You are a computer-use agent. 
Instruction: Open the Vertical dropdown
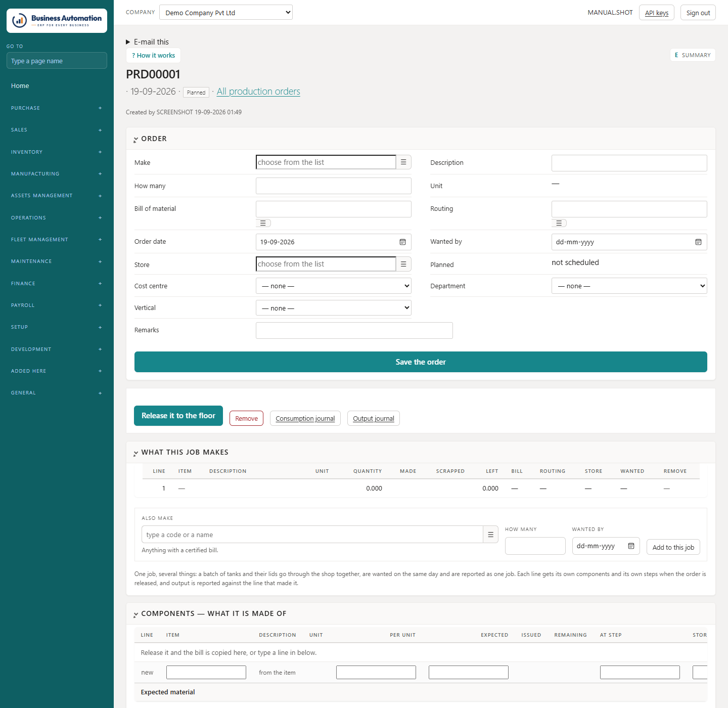tap(334, 308)
